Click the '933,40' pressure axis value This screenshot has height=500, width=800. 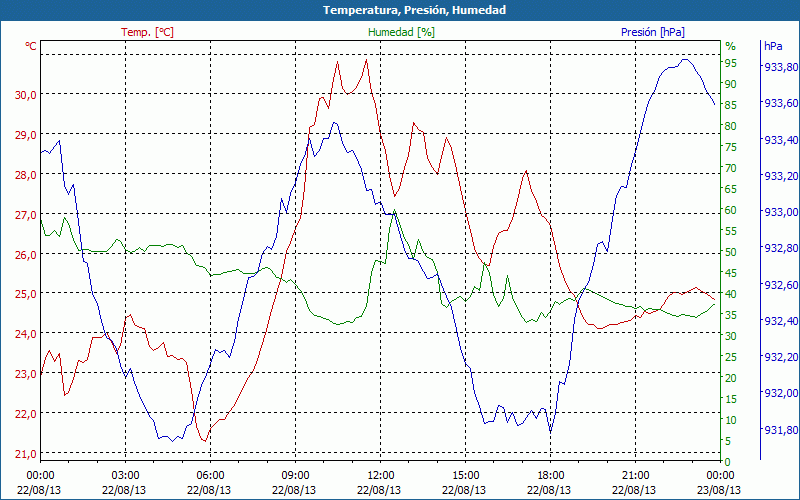click(781, 140)
